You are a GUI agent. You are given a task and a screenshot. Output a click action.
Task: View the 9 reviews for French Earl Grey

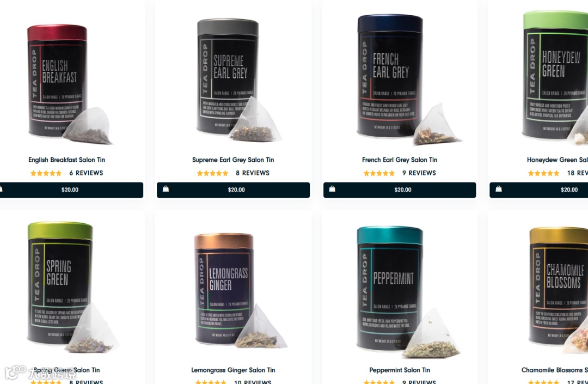pyautogui.click(x=419, y=173)
